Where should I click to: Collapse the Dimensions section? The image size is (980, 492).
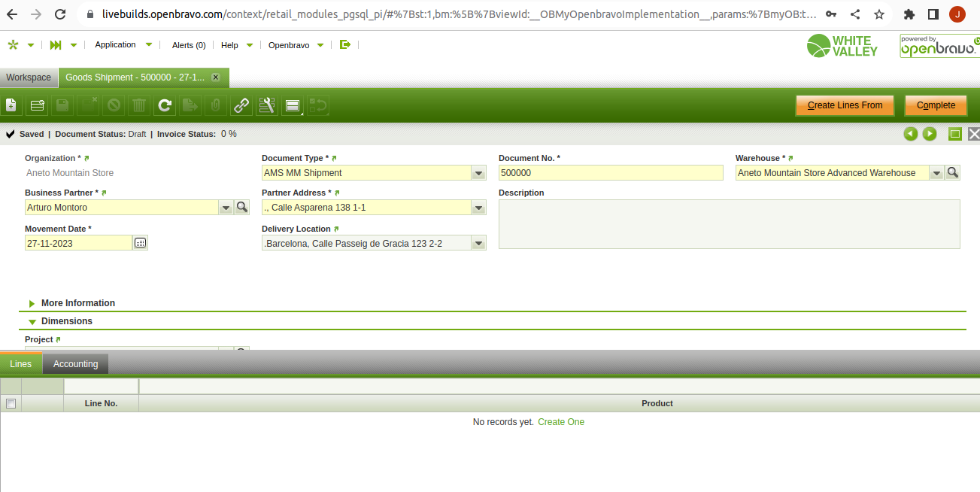(66, 321)
